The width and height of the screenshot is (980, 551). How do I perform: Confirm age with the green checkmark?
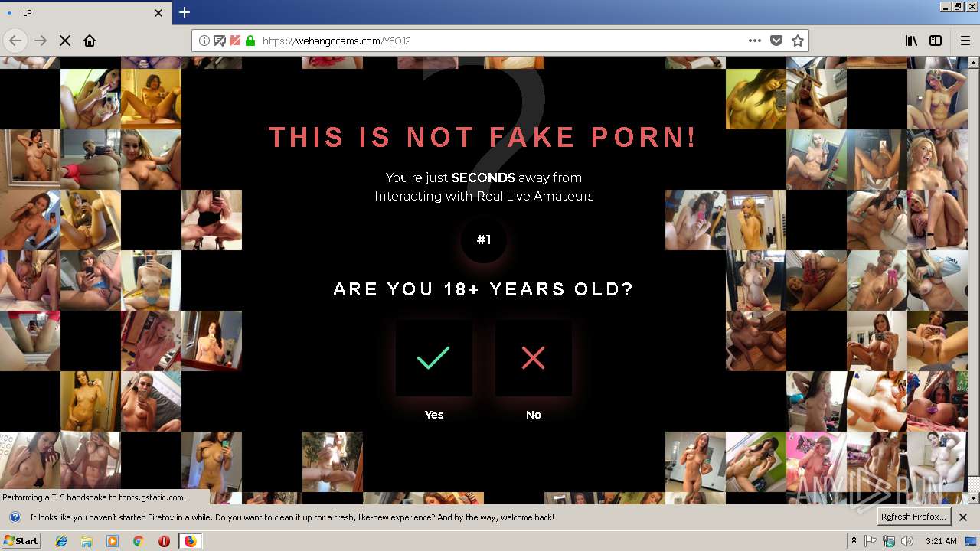click(433, 357)
